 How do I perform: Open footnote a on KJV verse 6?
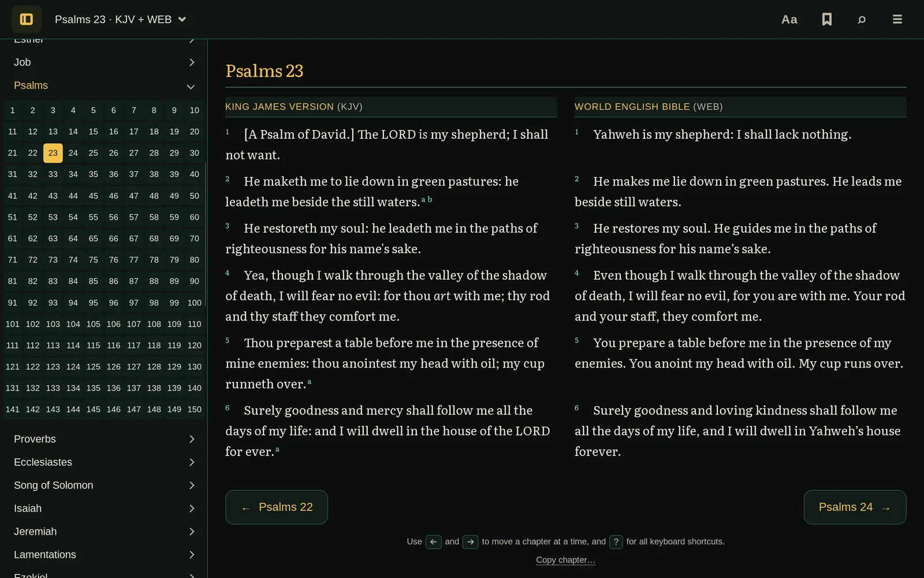pos(277,449)
